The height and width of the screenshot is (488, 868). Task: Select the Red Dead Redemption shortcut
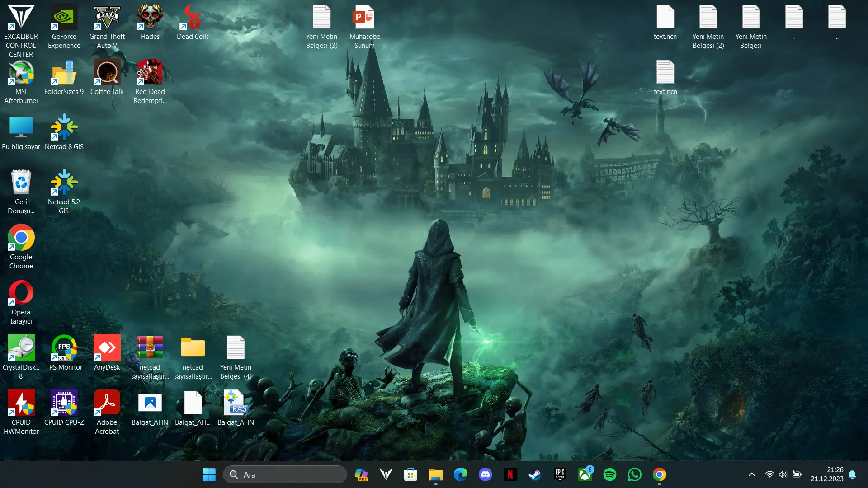tap(150, 82)
